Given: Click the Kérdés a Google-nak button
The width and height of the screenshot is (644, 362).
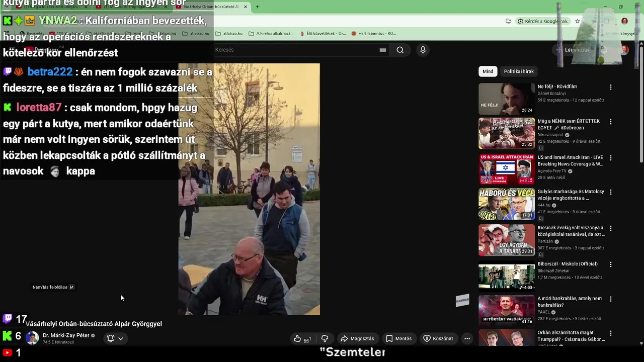Looking at the screenshot, I should (x=543, y=21).
